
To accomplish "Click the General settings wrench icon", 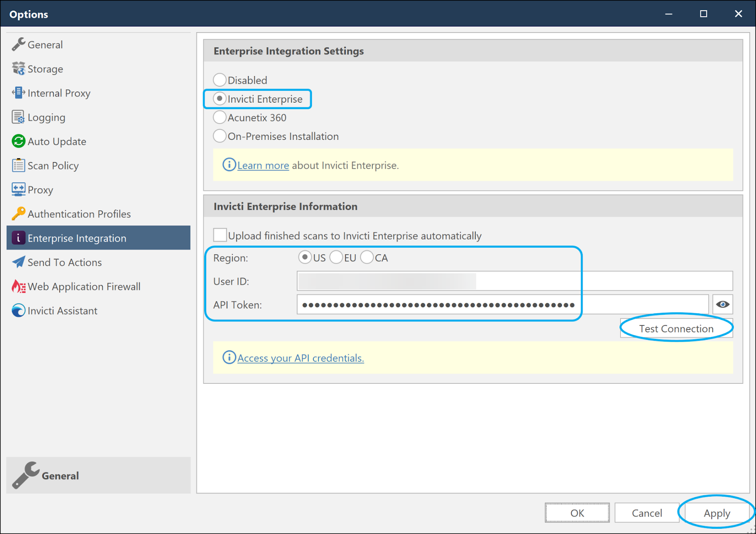I will (x=18, y=44).
